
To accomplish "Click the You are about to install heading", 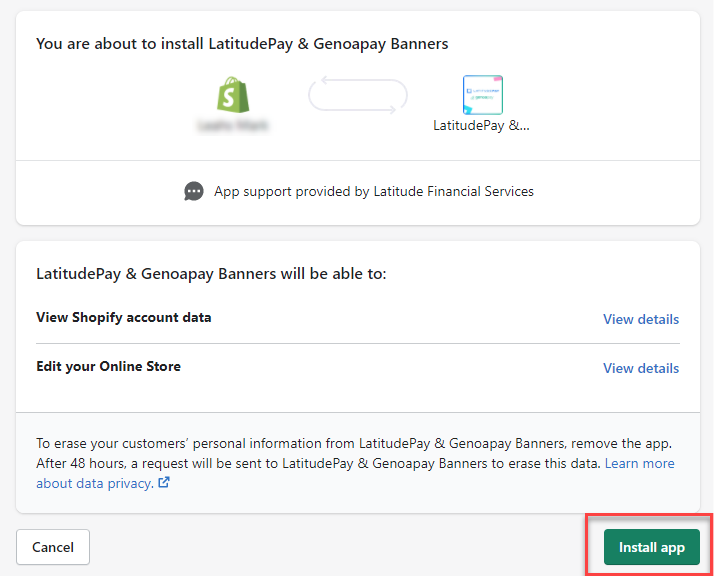I will 242,44.
